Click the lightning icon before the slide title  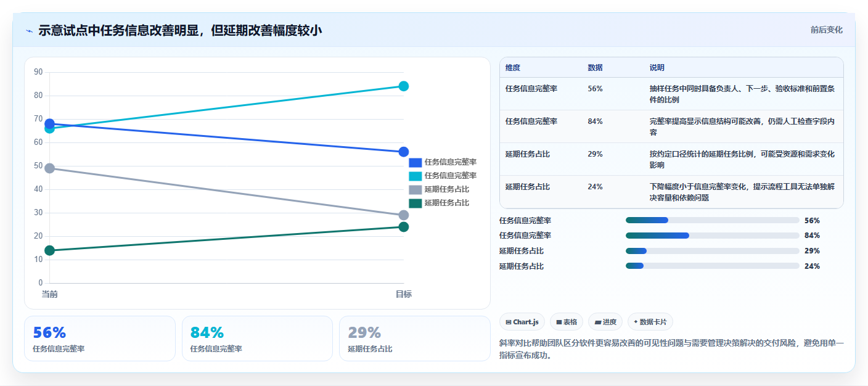[x=29, y=31]
